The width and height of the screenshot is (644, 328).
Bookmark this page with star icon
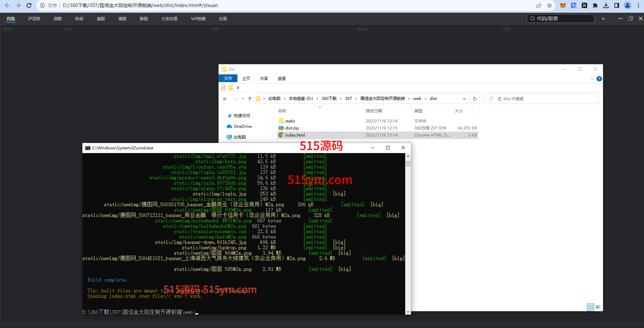click(550, 5)
